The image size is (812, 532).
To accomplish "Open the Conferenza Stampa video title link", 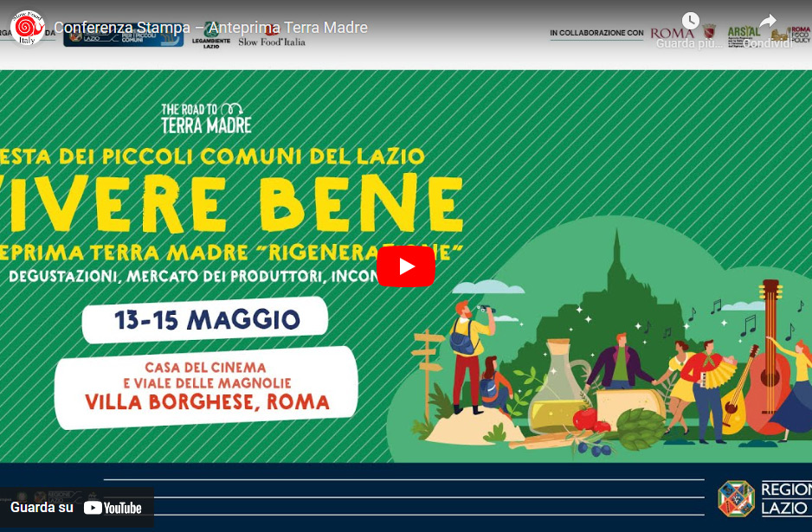I will point(210,28).
